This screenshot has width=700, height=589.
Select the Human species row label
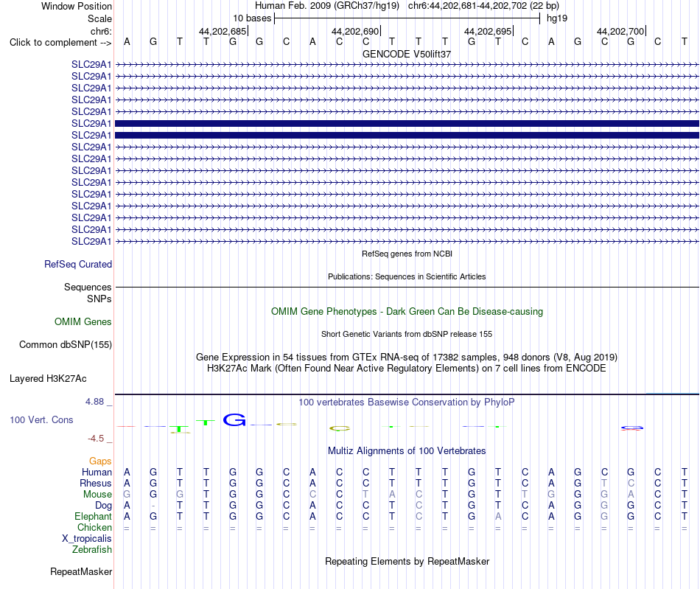[x=97, y=472]
